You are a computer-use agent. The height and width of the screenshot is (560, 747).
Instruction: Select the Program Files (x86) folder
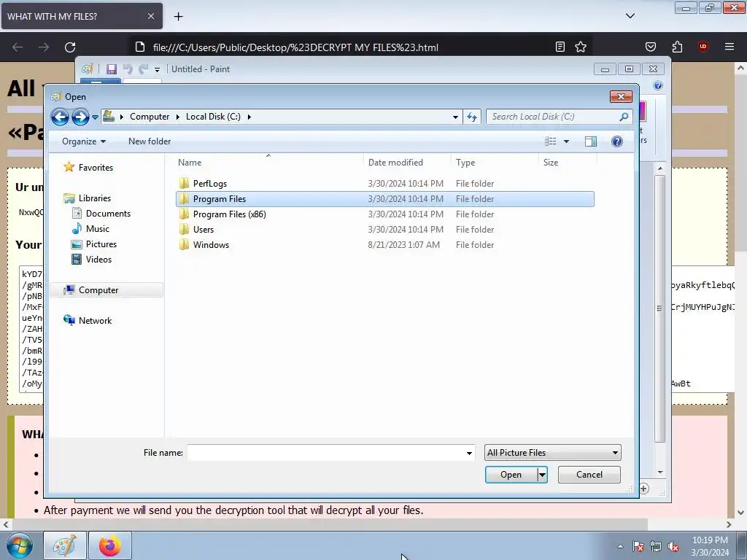[385, 214]
